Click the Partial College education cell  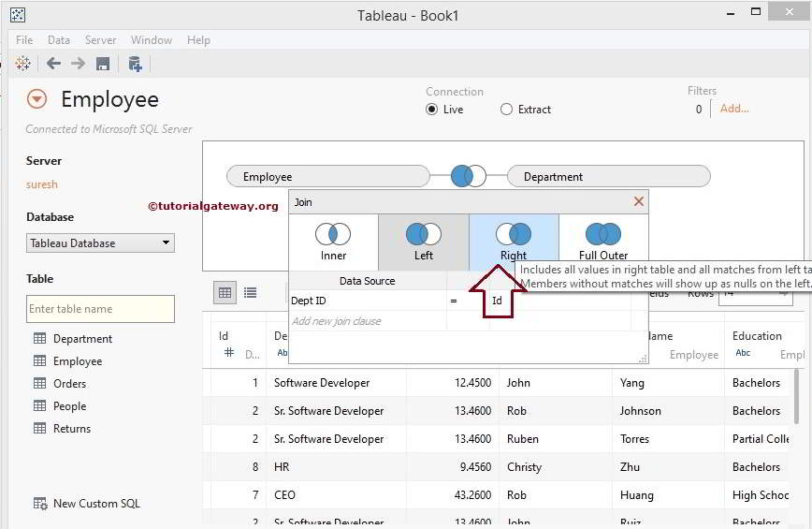click(761, 439)
